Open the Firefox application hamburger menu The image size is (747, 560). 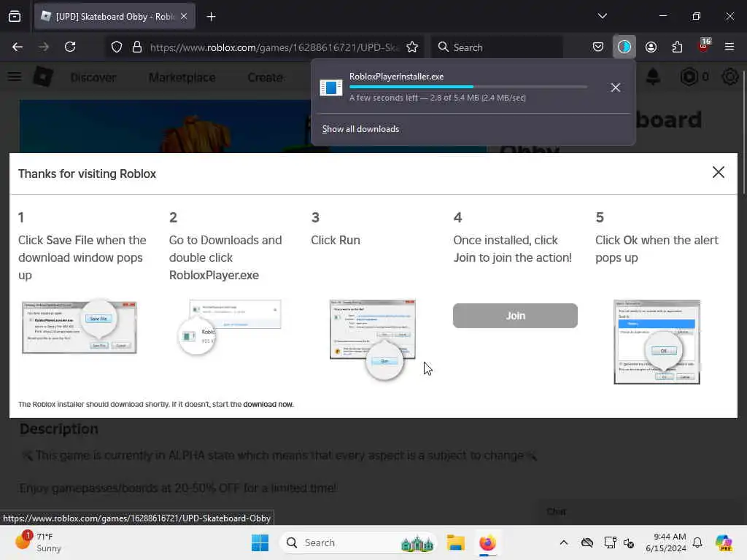[x=729, y=47]
